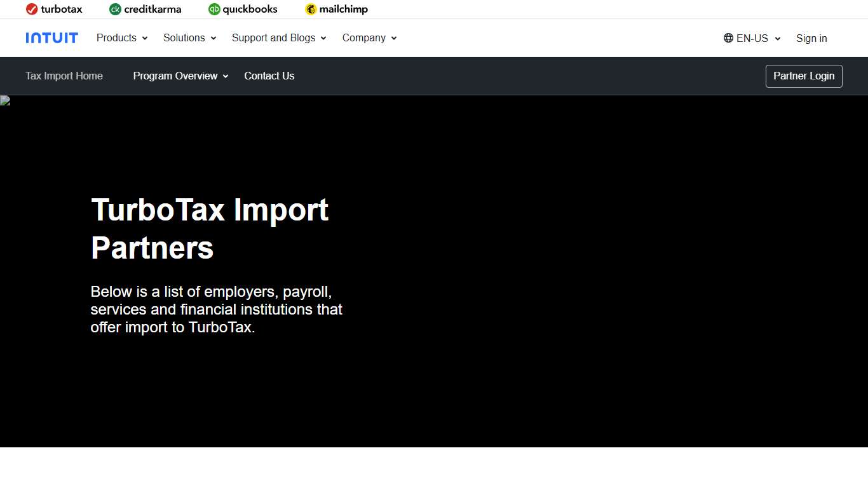
Task: Click the Partner Login button
Action: click(x=803, y=76)
